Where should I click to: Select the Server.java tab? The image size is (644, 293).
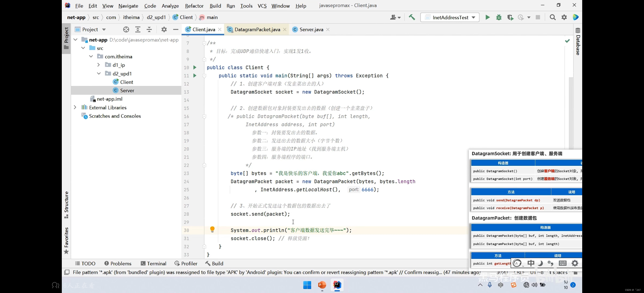(x=311, y=29)
